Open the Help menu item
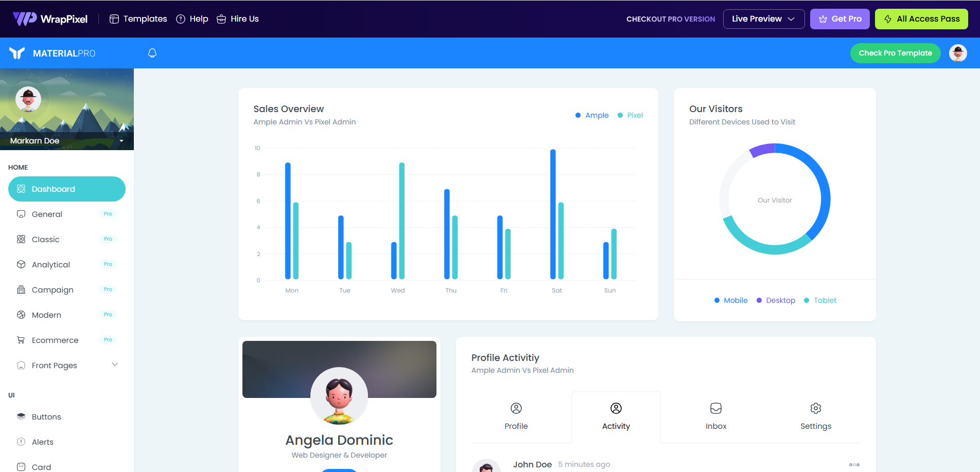Screen dimensions: 980x472 coord(192,19)
